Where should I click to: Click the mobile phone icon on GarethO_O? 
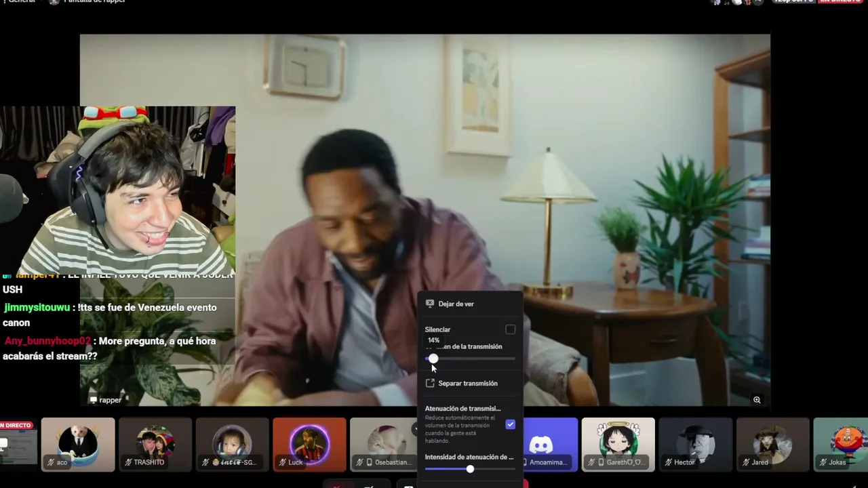click(601, 462)
